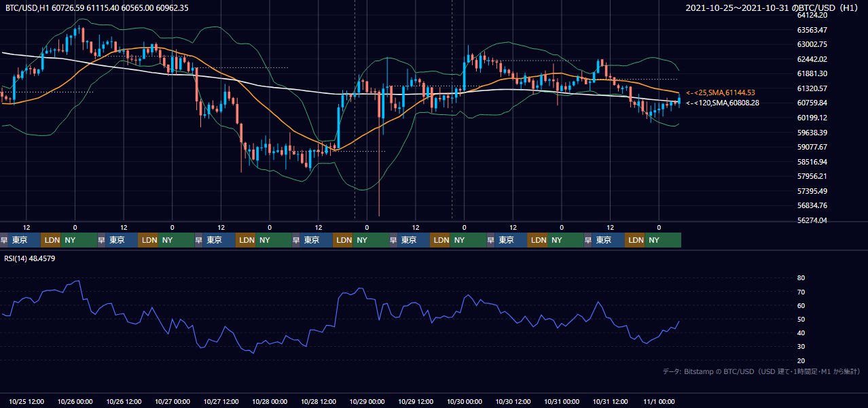This screenshot has height=408, width=868.
Task: Click price axis value 57956.21
Action: pyautogui.click(x=812, y=176)
